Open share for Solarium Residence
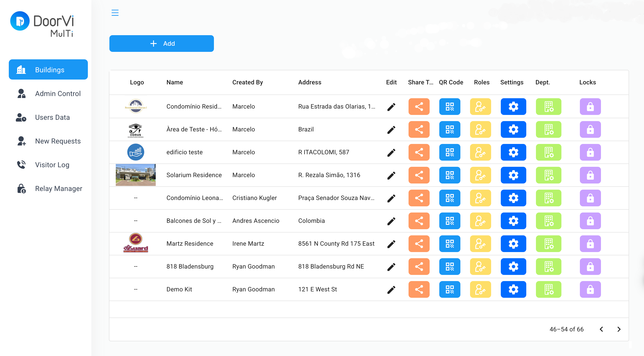Viewport: 644px width, 356px height. point(419,175)
